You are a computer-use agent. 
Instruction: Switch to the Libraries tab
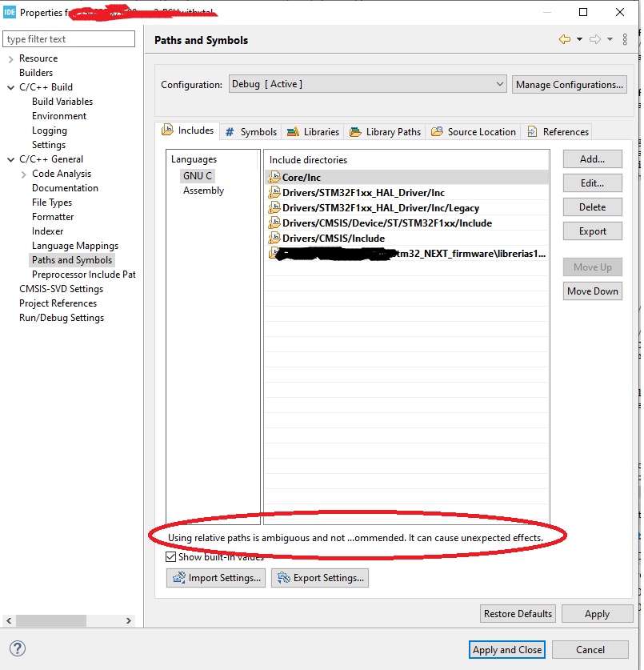313,132
